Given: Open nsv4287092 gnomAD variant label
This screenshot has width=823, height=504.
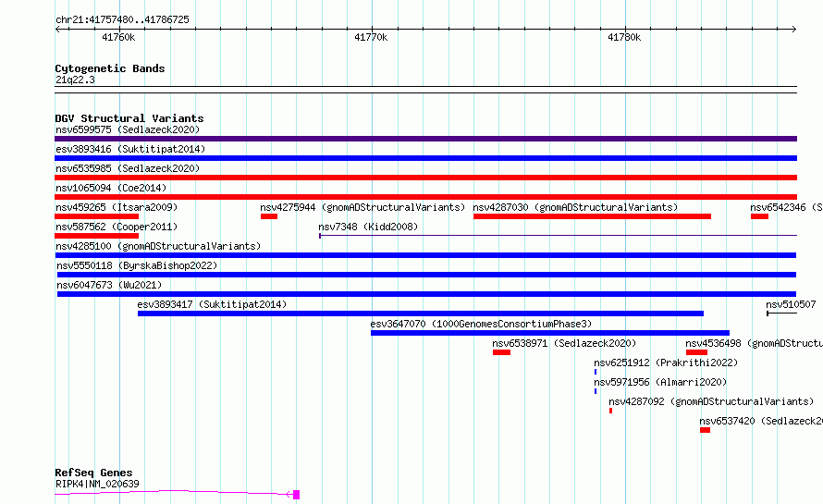Looking at the screenshot, I should [x=711, y=401].
